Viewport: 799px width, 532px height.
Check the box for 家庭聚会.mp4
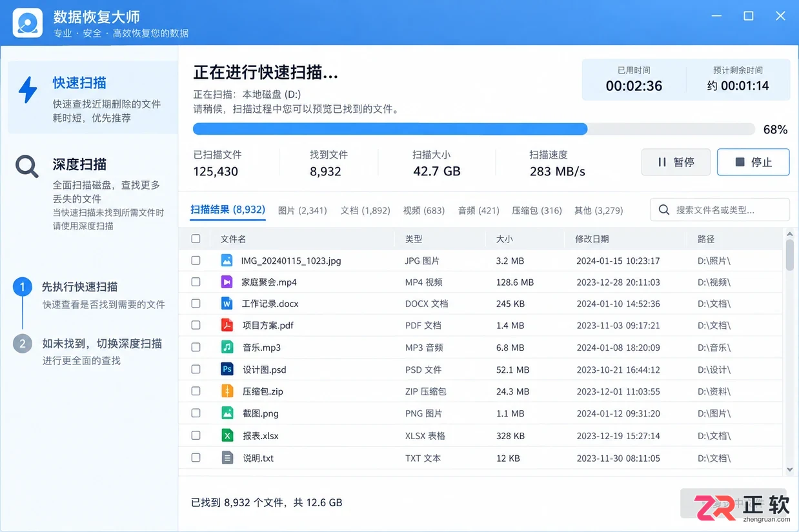tap(196, 282)
